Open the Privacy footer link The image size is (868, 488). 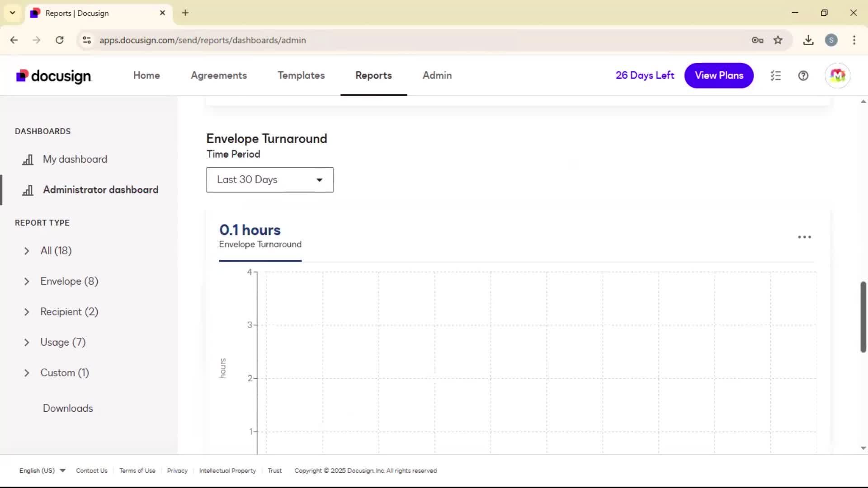pos(177,470)
